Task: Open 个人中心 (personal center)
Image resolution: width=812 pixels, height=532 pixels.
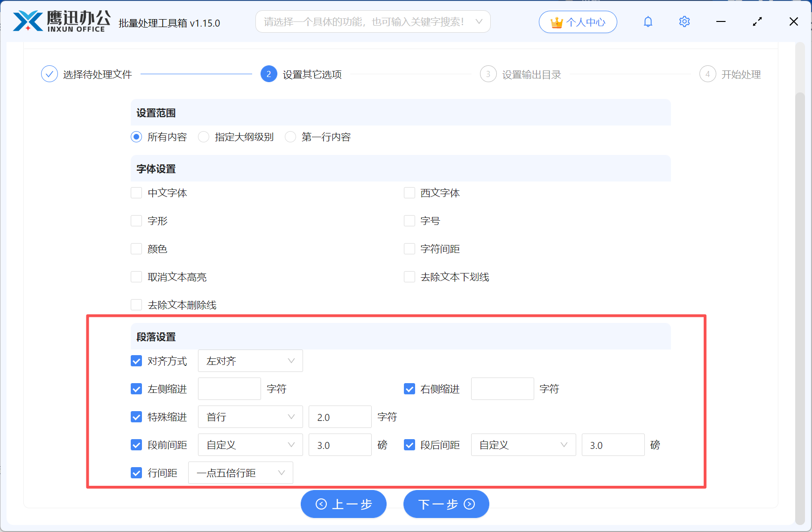Action: (x=578, y=22)
